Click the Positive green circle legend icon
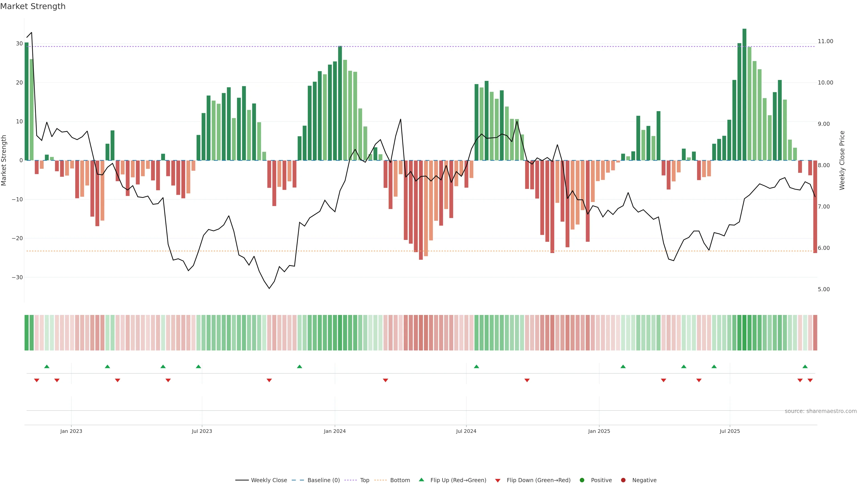The image size is (868, 488). (x=582, y=480)
